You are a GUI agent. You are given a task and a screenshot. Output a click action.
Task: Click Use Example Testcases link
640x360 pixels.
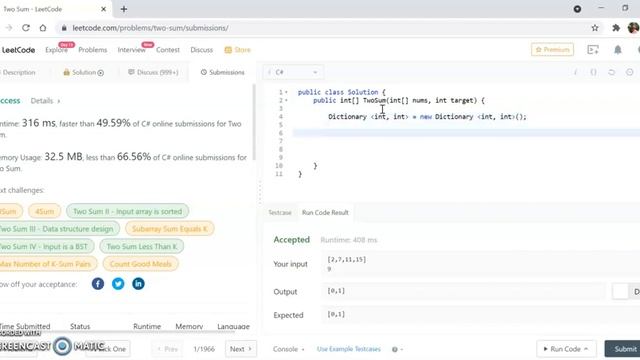click(349, 349)
